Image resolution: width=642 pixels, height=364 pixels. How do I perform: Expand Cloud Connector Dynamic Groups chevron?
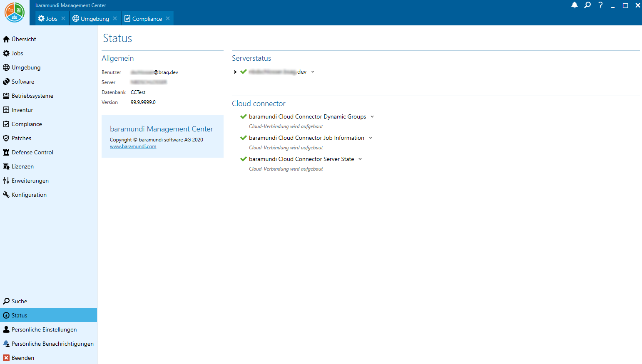[x=372, y=116]
